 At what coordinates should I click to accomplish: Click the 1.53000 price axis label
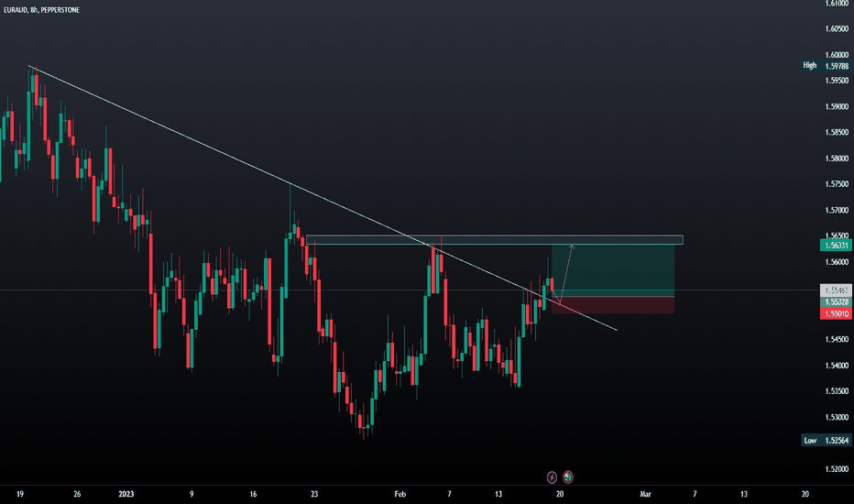click(x=837, y=417)
